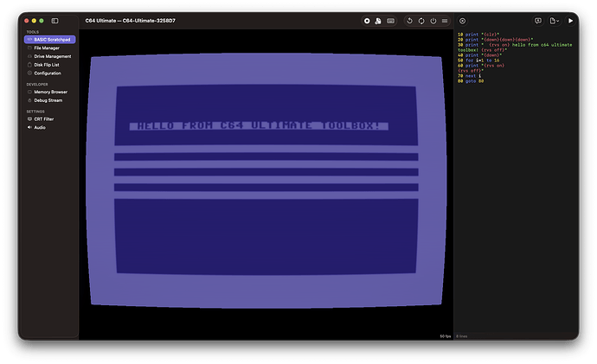Viewport: 597px width, 364px height.
Task: Click the BASIC Scratchpad code icon
Action: click(29, 40)
